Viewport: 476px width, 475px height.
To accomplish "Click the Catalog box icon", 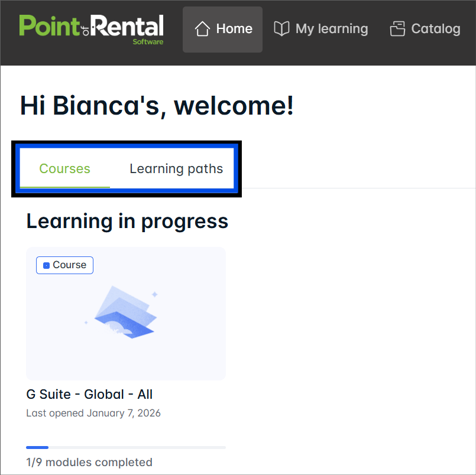I will [x=397, y=29].
